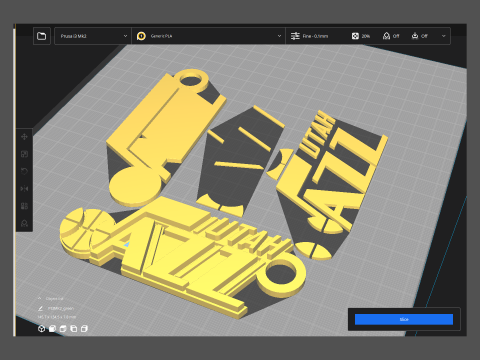Image resolution: width=480 pixels, height=360 pixels.
Task: Click the I3Mk2 job name field
Action: click(x=61, y=308)
